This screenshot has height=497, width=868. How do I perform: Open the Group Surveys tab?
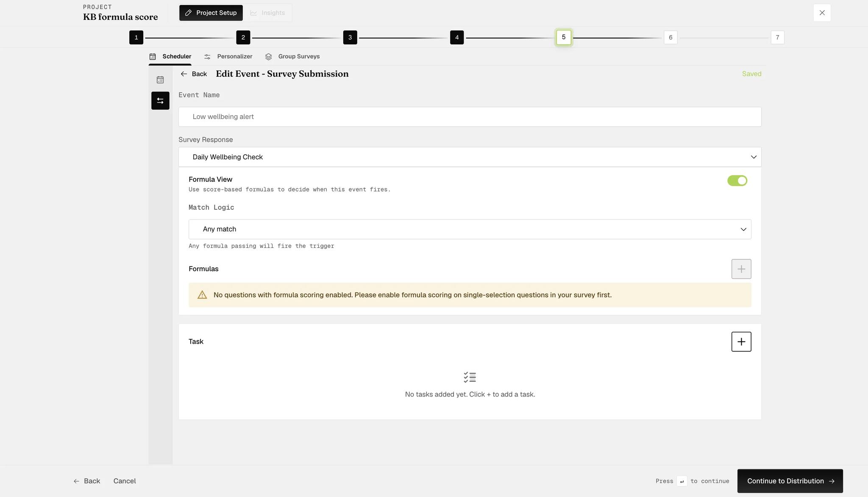point(292,56)
